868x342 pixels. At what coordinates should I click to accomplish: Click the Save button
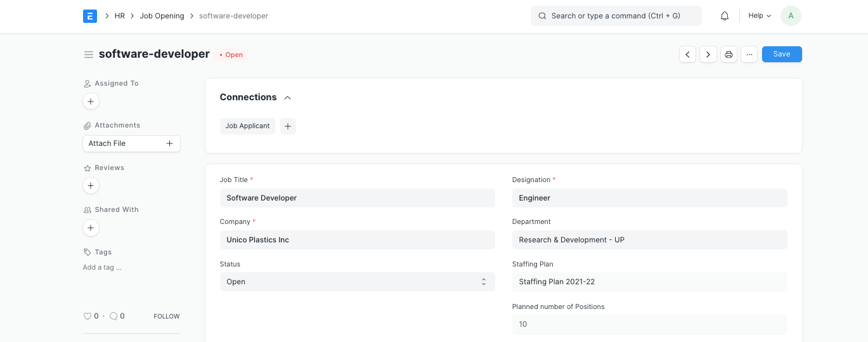pyautogui.click(x=781, y=55)
